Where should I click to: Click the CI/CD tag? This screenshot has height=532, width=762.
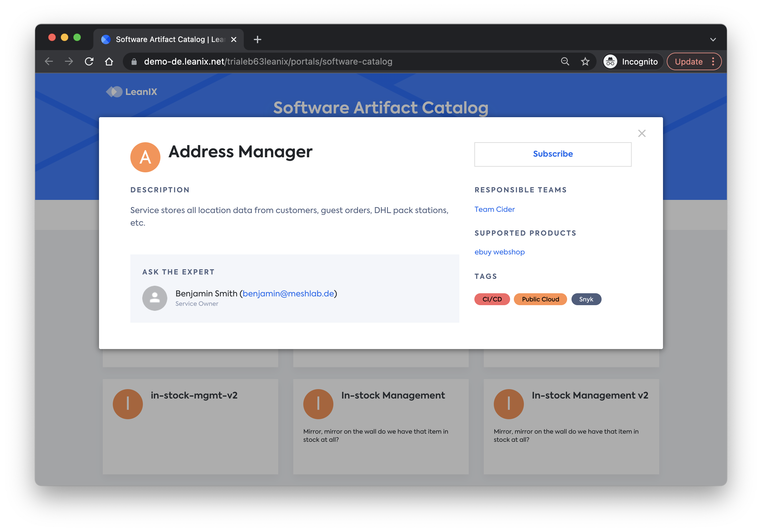[492, 299]
